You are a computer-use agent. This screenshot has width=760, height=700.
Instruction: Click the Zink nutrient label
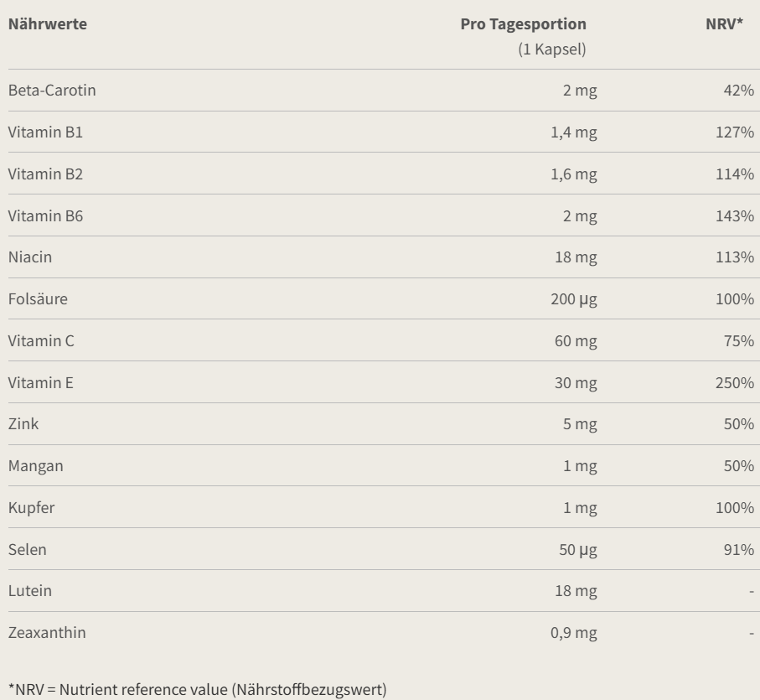[x=23, y=424]
